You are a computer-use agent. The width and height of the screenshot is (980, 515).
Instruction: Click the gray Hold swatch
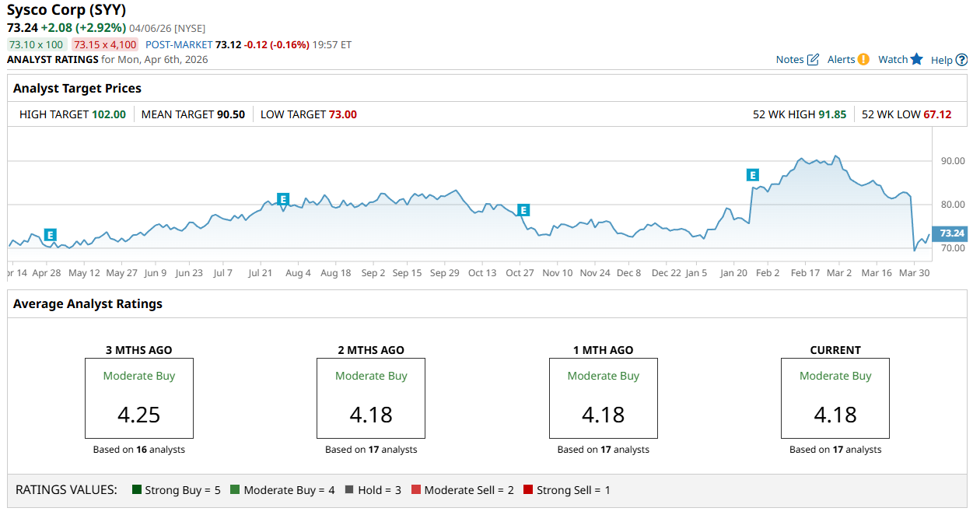[349, 490]
